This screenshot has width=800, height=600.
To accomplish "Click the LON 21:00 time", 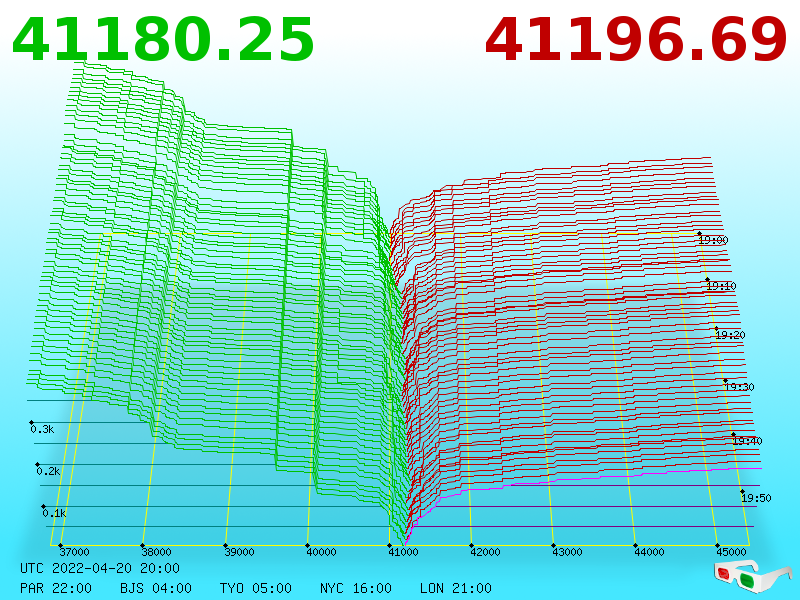I will pyautogui.click(x=456, y=588).
